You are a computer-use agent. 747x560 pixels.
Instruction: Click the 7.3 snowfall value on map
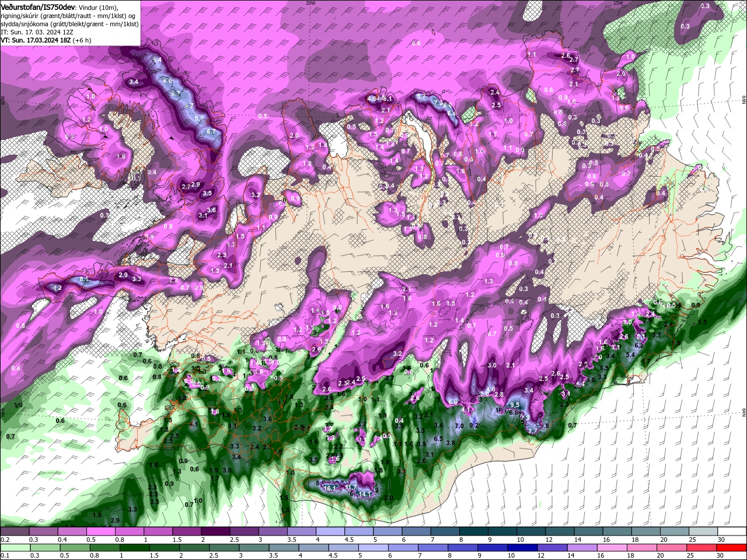438,101
